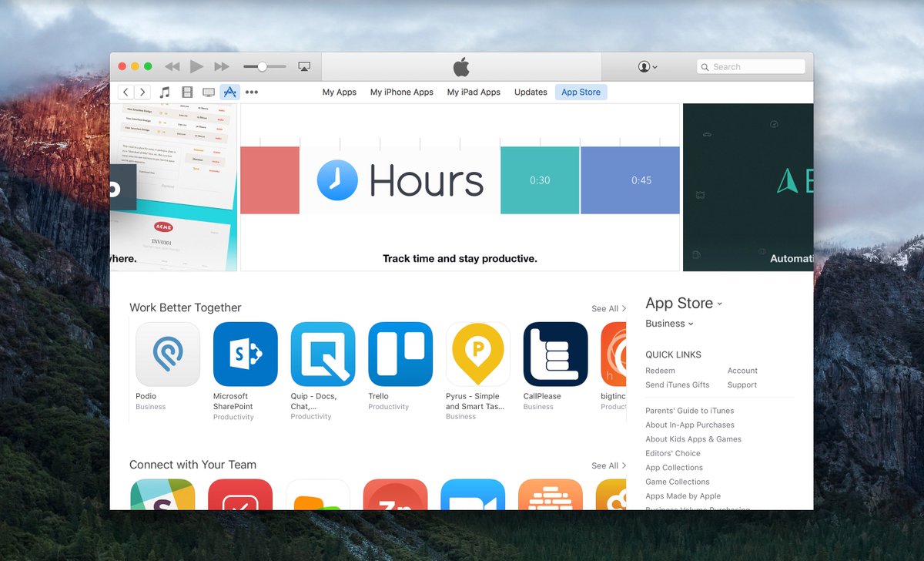See All Work Better Together apps
The height and width of the screenshot is (561, 924).
click(608, 309)
